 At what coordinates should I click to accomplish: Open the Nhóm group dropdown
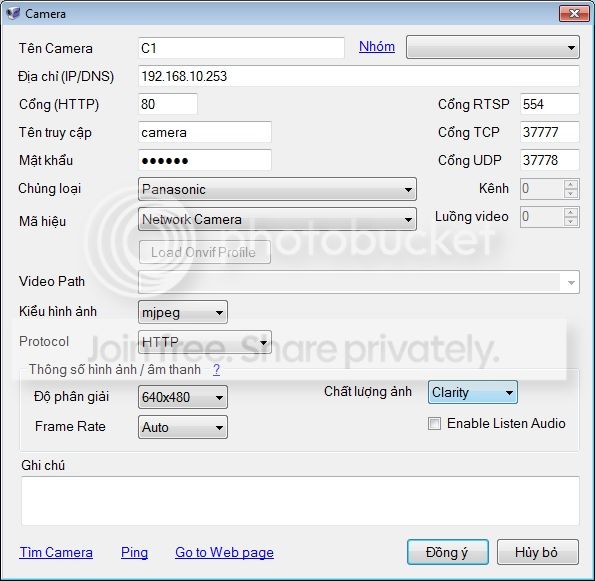point(493,47)
